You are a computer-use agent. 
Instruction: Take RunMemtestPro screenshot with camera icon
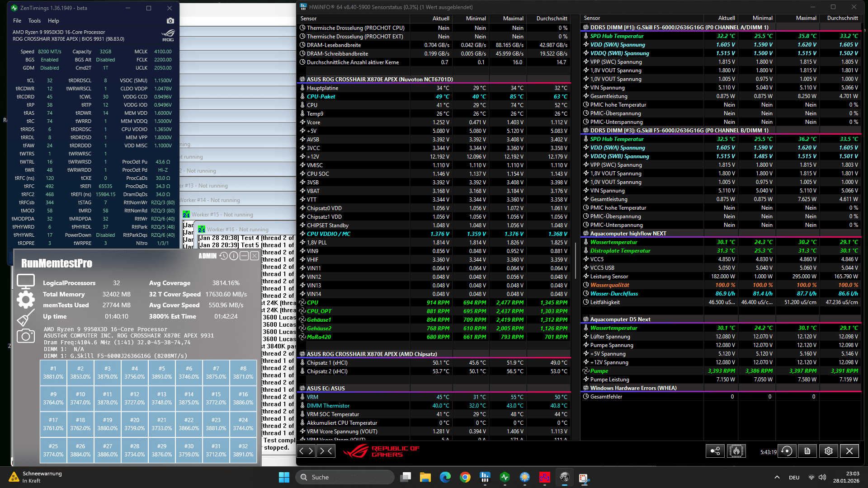tap(25, 336)
